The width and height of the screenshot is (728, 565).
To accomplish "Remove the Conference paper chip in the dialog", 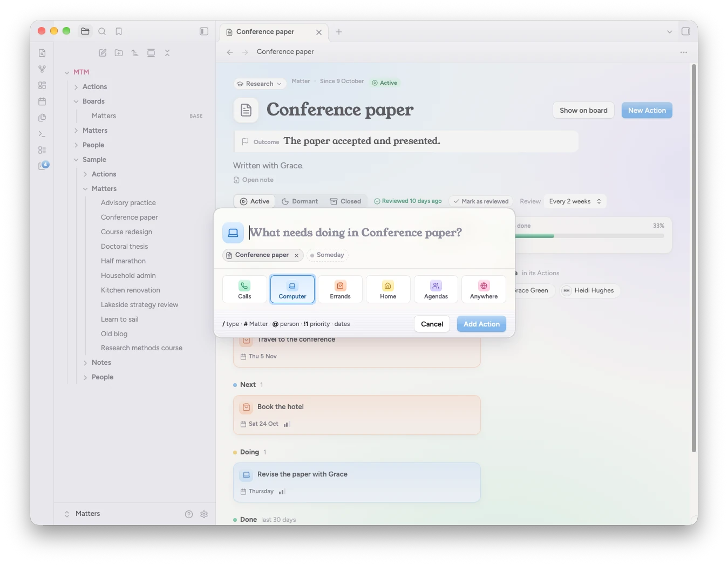I will point(296,255).
